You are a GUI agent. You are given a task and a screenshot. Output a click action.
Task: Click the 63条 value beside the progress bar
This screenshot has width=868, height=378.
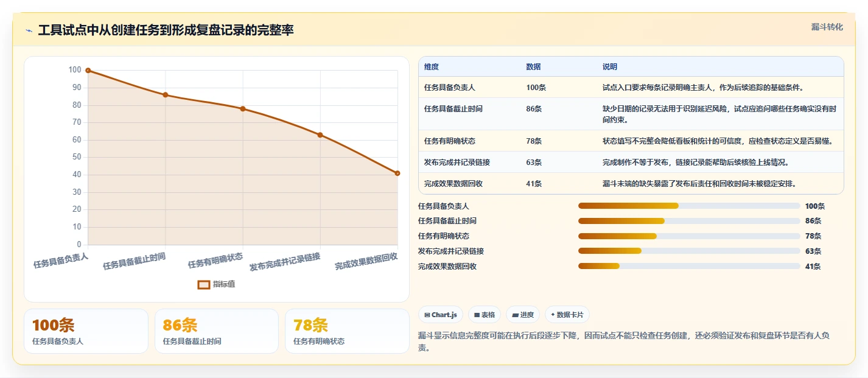[813, 251]
